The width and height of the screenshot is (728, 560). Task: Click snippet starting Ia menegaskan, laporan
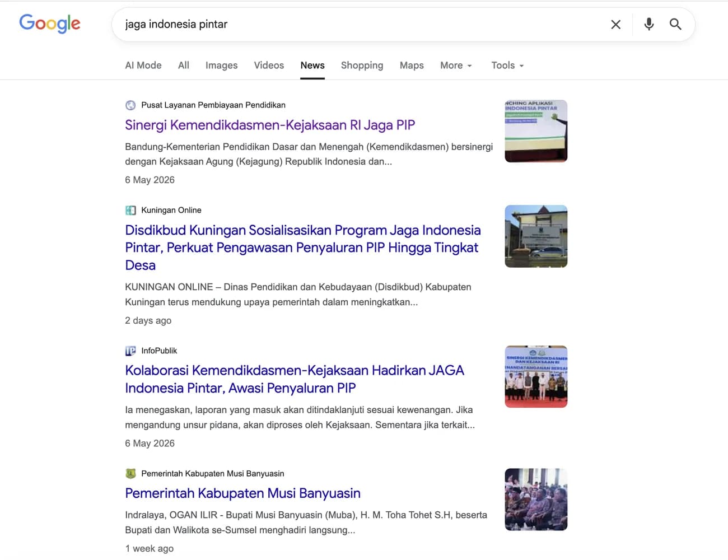tap(300, 417)
